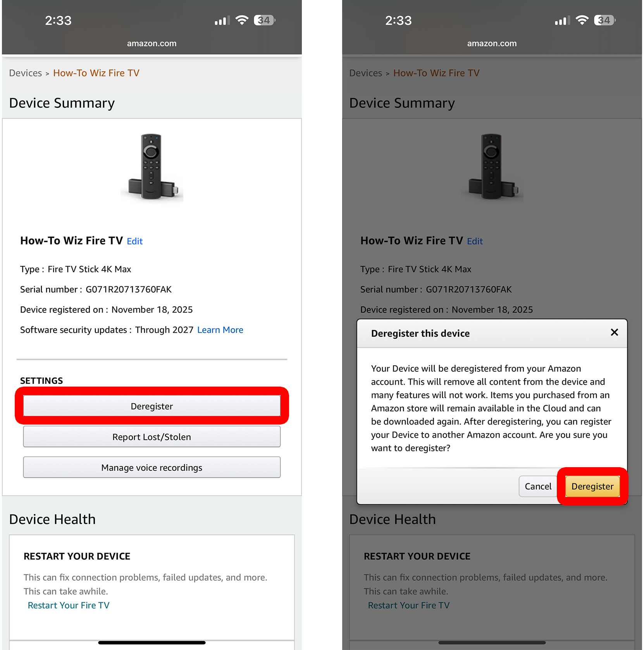Tap the Wi-Fi icon in right phone's status bar
The image size is (644, 650).
582,20
